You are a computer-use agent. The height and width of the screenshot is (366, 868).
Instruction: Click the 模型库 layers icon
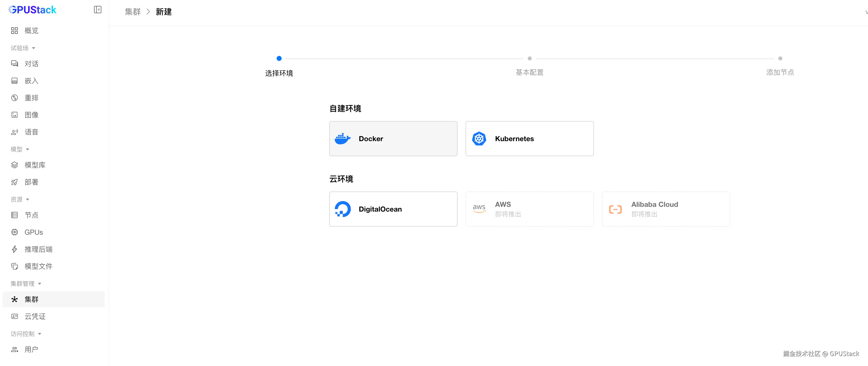[x=15, y=165]
